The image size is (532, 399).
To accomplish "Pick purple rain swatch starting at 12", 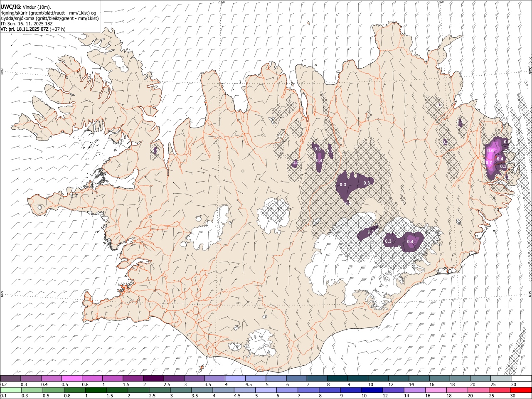I will click(393, 390).
